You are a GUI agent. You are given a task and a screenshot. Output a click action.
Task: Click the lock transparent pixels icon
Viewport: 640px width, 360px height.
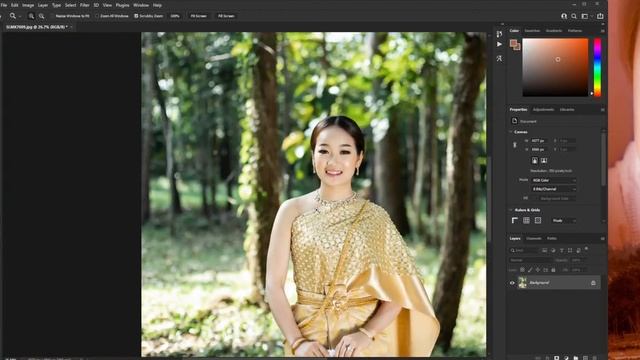tap(522, 270)
